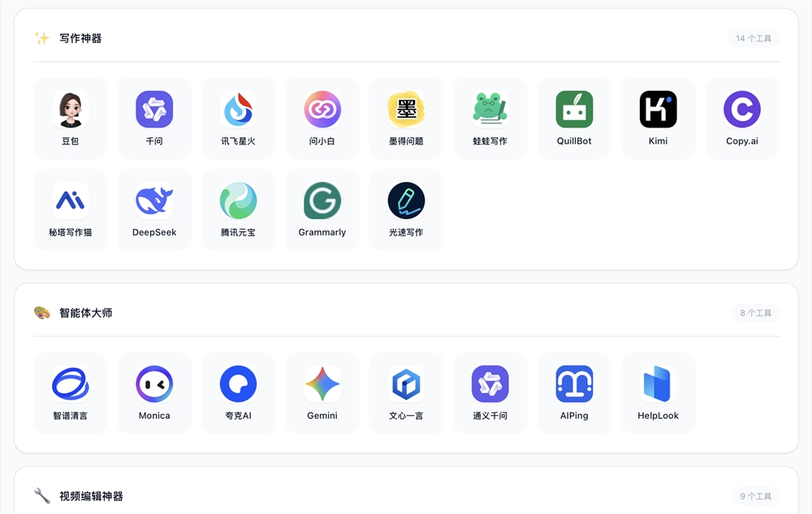Open the 墨得问题 ink icon
The height and width of the screenshot is (514, 812).
pos(407,110)
